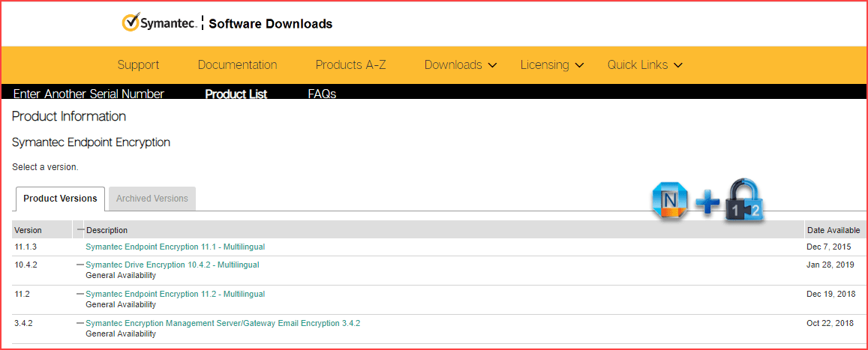Select Product List in black bar
Viewport: 868px width, 350px height.
236,94
